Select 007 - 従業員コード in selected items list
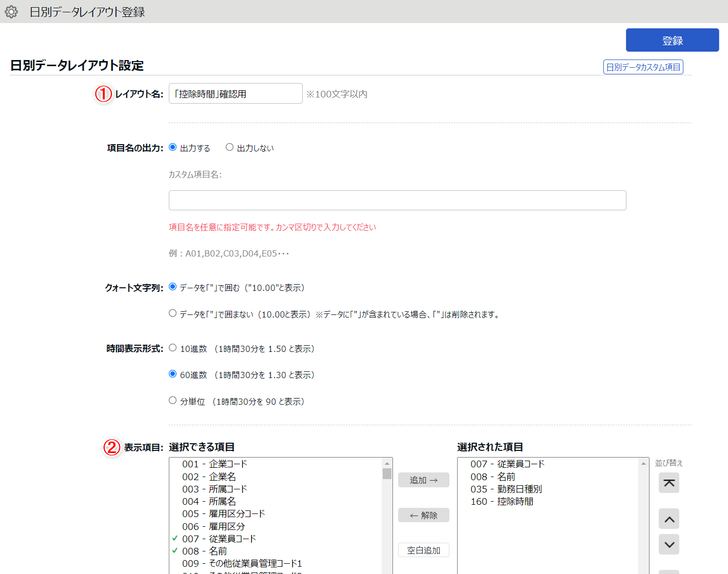Screen dimensions: 728x574 coord(548,464)
